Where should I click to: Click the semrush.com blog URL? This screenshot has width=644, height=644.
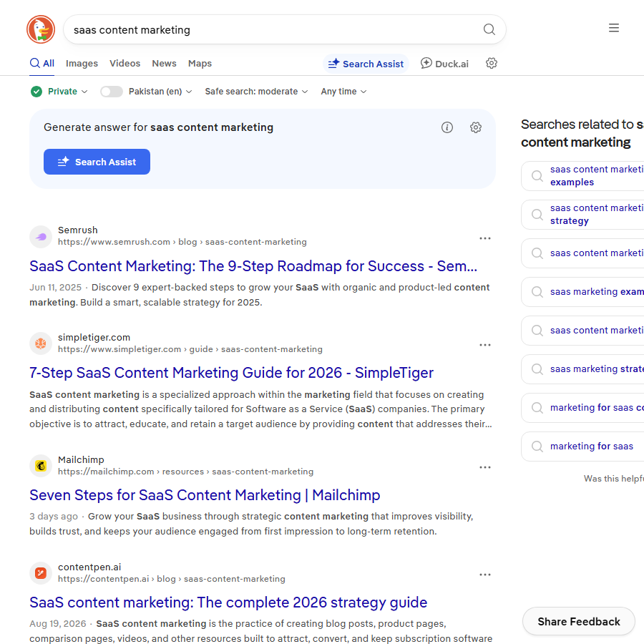click(182, 242)
